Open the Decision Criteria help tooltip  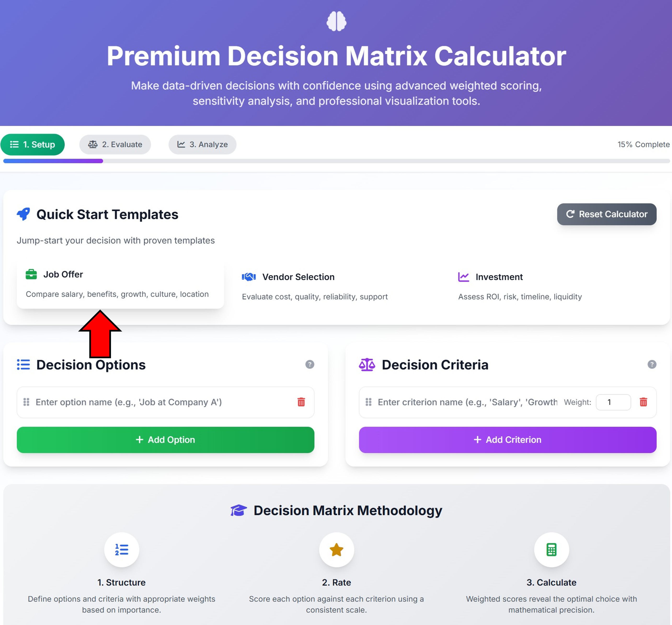point(652,364)
